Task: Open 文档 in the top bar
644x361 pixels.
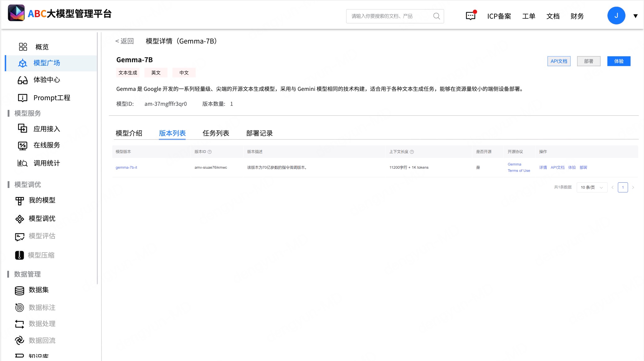Action: [x=553, y=16]
